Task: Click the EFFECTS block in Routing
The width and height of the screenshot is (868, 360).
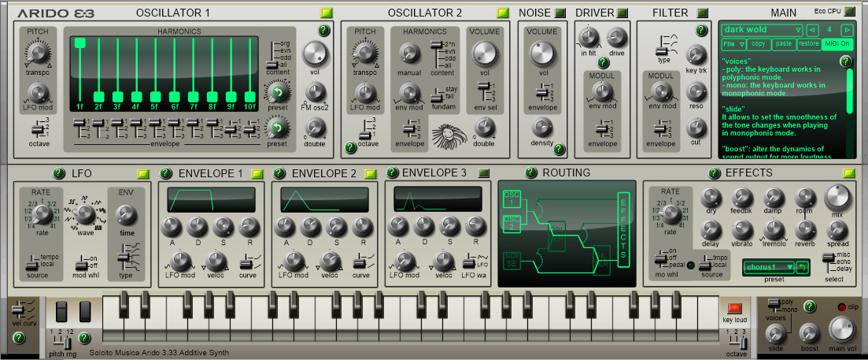Action: coord(622,228)
